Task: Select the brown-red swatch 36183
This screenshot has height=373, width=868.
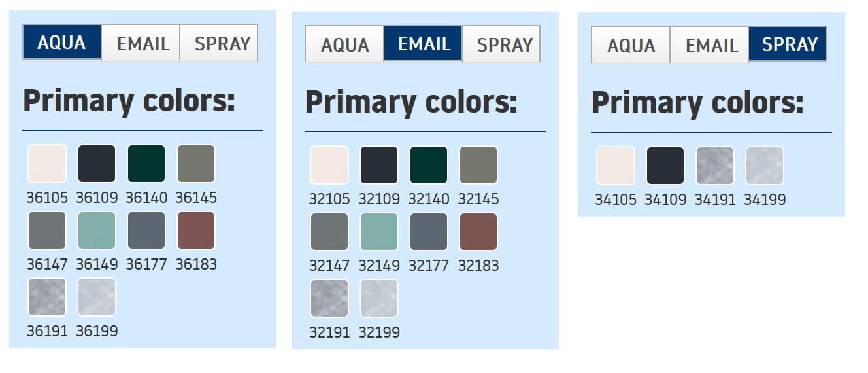Action: tap(196, 230)
